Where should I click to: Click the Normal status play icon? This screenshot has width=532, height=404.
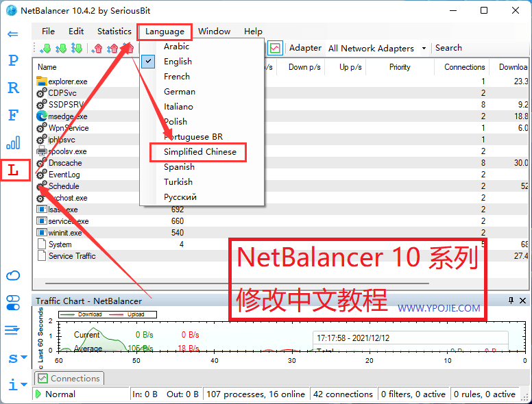pyautogui.click(x=38, y=394)
